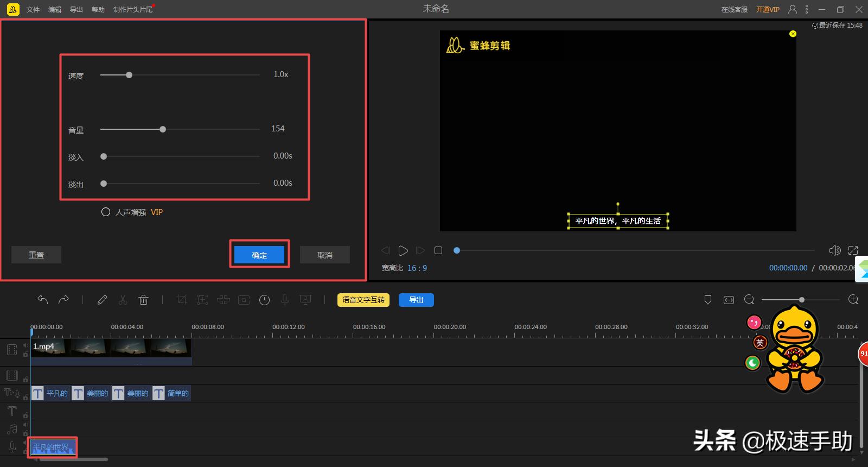Open the 16:9 aspect ratio selector
The height and width of the screenshot is (467, 868).
pyautogui.click(x=417, y=268)
